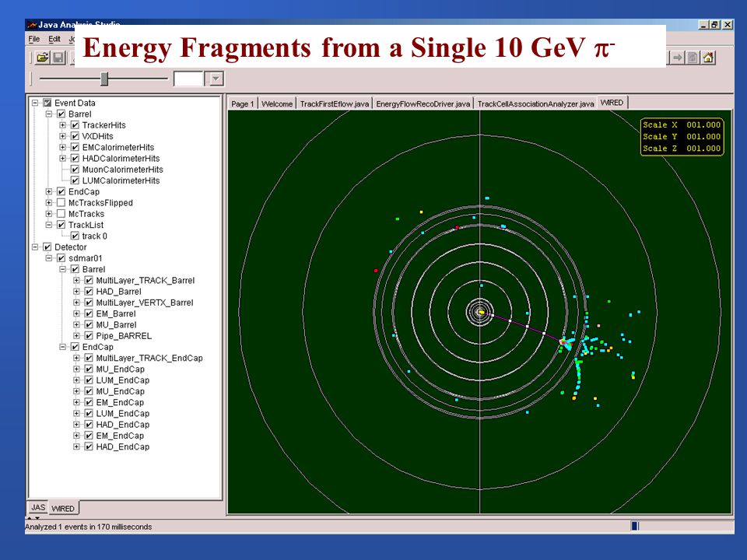This screenshot has height=560, width=747.
Task: Uncheck the Pipe_BARREL checkbox
Action: coord(89,336)
